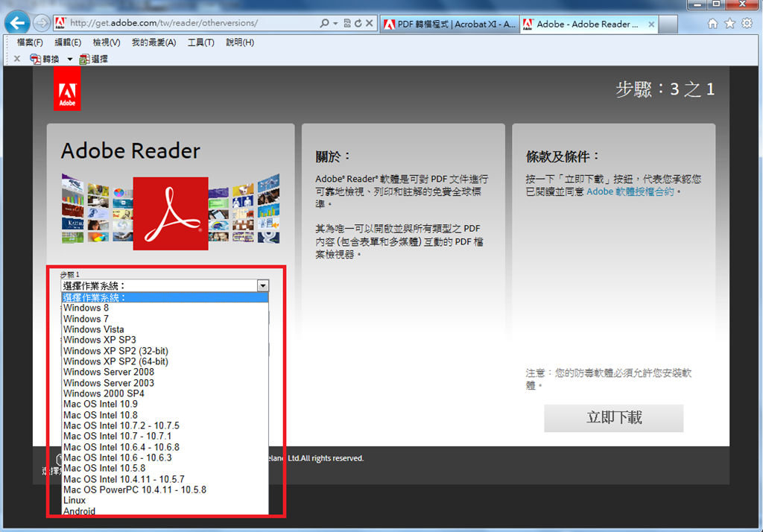The width and height of the screenshot is (763, 532).
Task: Select Android in the OS list
Action: click(165, 510)
